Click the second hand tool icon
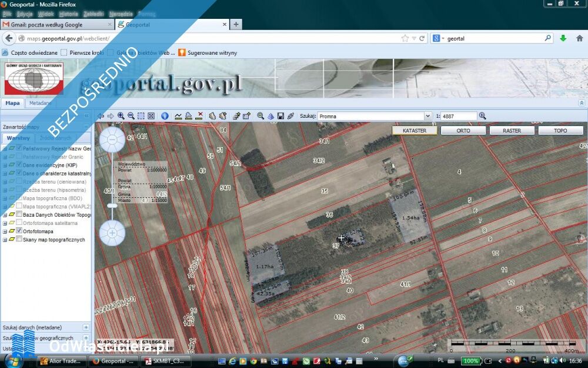588x368 pixels. (x=223, y=116)
